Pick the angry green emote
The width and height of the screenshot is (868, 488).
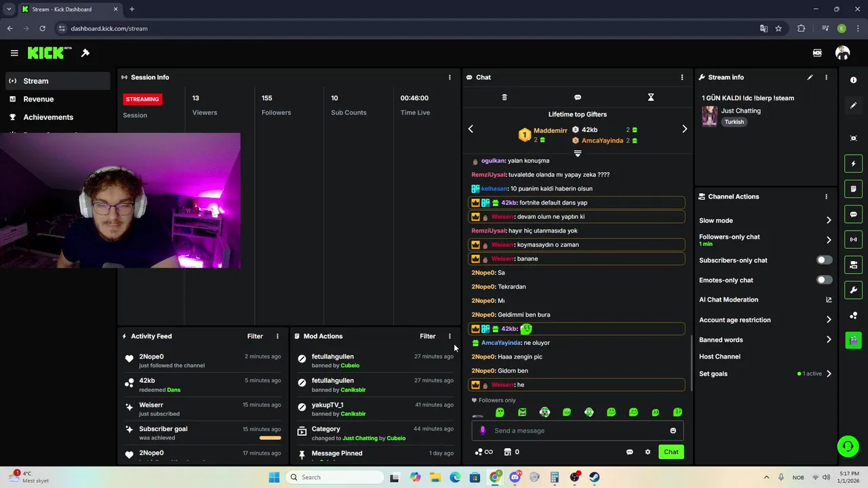point(522,412)
